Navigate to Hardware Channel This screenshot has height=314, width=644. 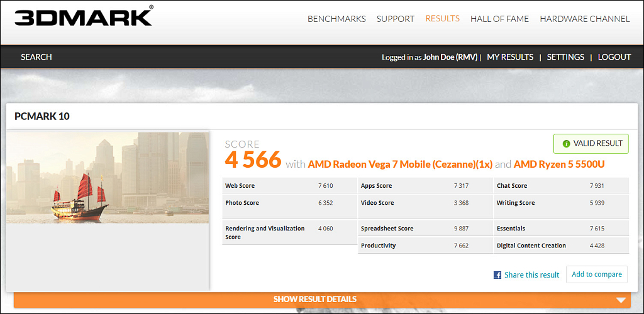[x=584, y=19]
